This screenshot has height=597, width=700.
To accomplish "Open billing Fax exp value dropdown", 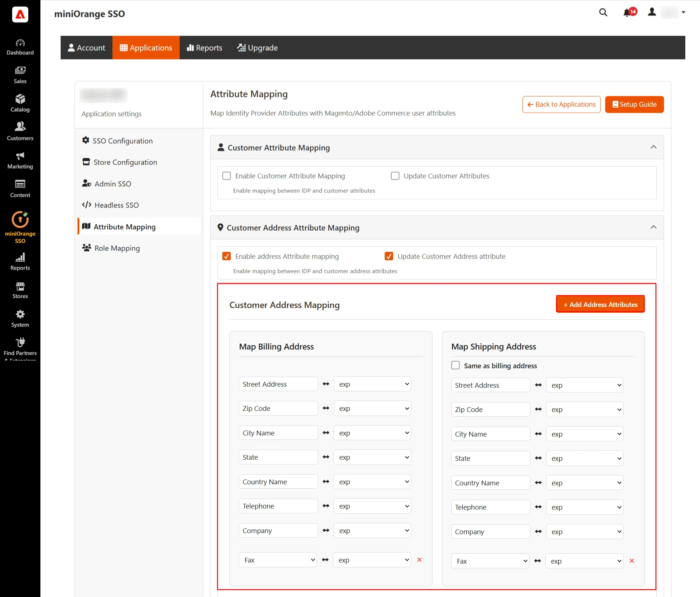I will pyautogui.click(x=372, y=560).
